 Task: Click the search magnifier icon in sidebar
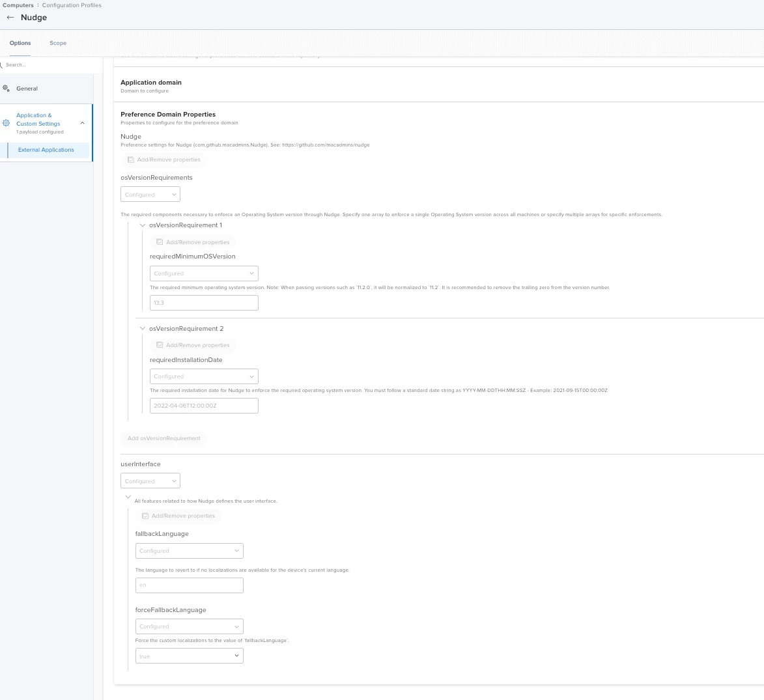click(1, 64)
